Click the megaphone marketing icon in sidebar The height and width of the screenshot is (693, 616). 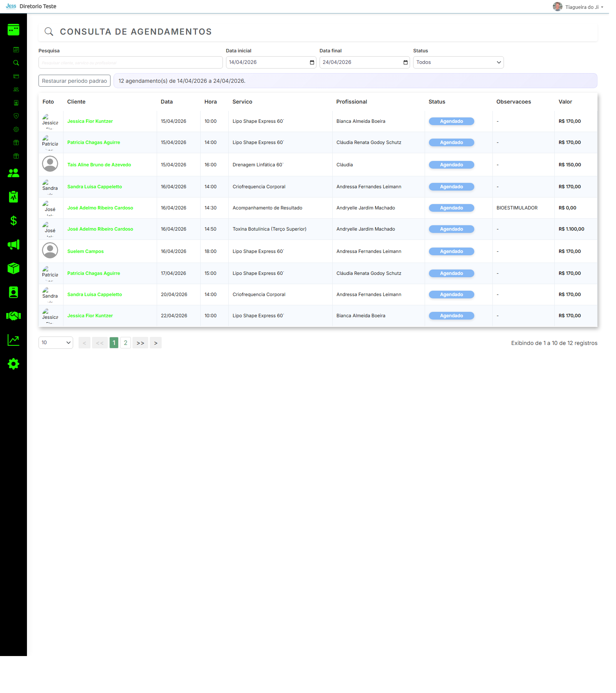tap(13, 245)
